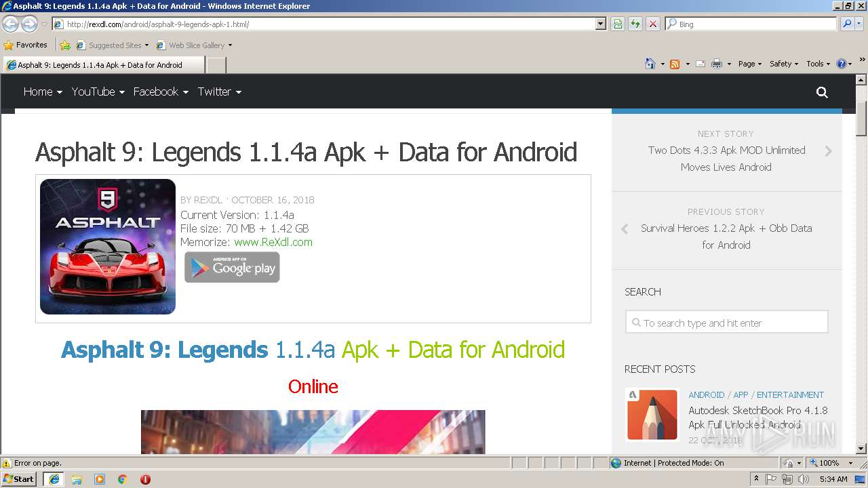The height and width of the screenshot is (488, 868).
Task: Click the Read Mail envelope icon
Action: [x=701, y=64]
